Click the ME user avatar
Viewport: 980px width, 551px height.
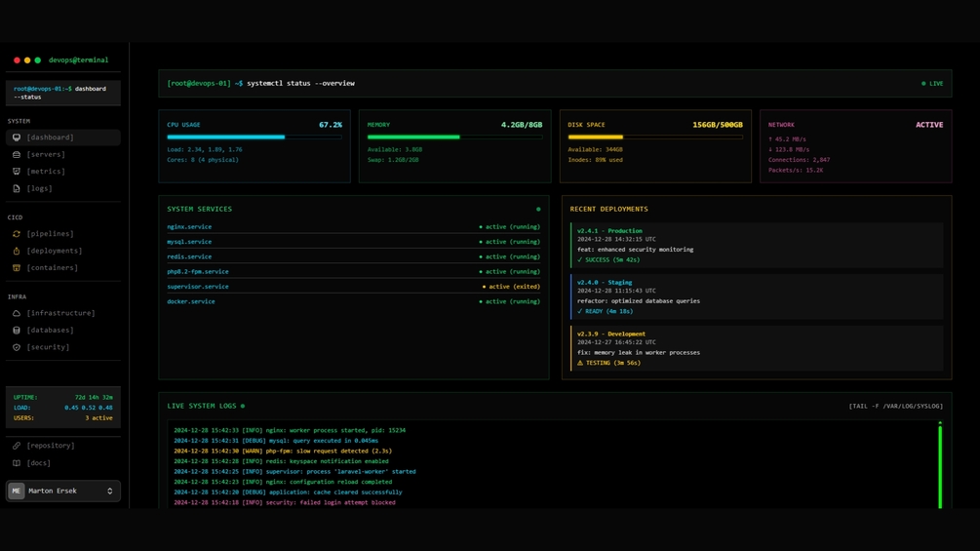coord(17,492)
